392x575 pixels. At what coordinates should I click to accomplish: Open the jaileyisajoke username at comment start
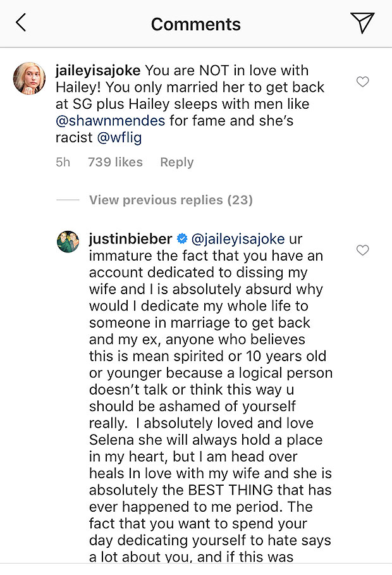(99, 70)
